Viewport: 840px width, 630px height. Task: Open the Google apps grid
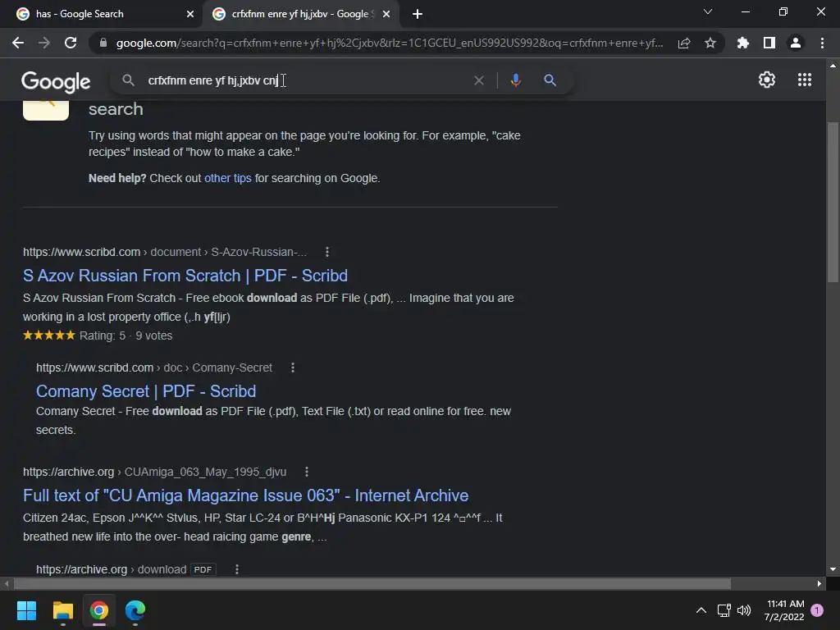[805, 80]
